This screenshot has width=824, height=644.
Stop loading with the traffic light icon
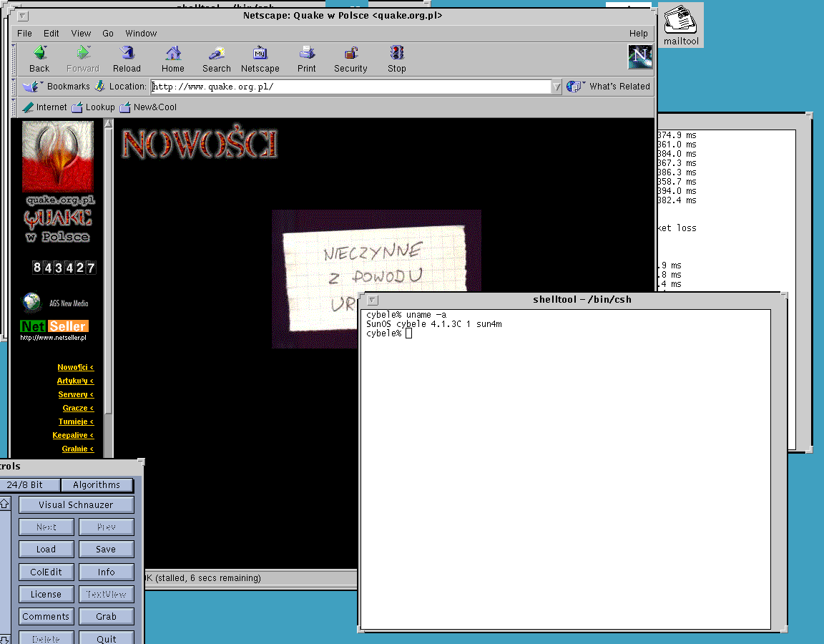pos(397,53)
